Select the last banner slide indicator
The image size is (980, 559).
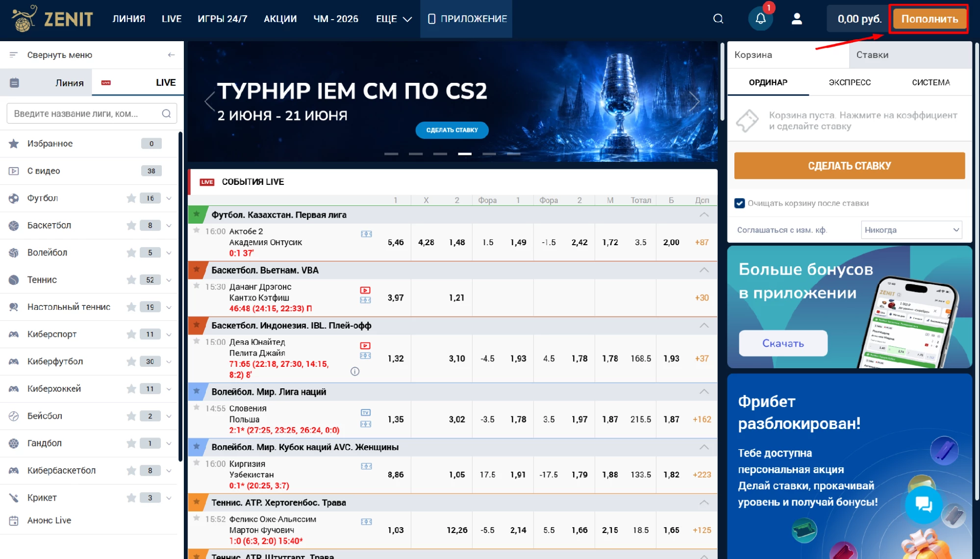click(x=514, y=154)
